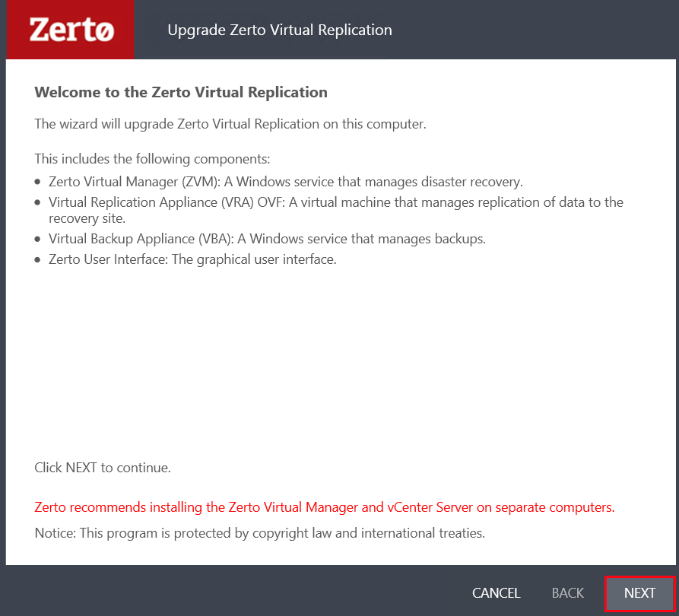Image resolution: width=679 pixels, height=616 pixels.
Task: Click the CANCEL button
Action: 496,593
